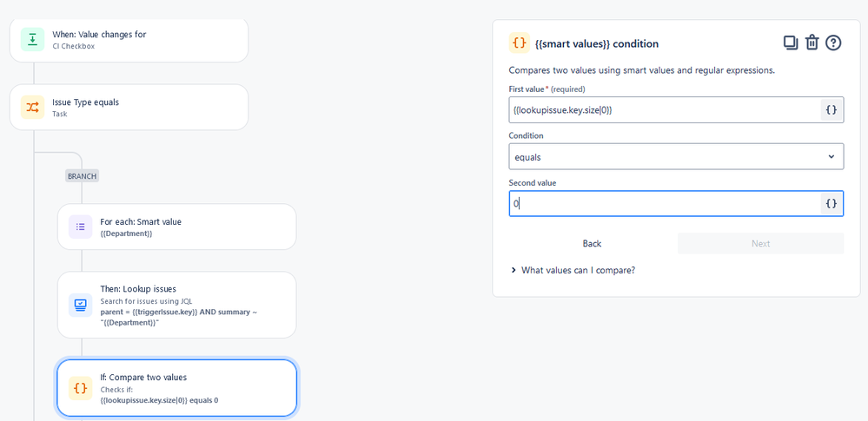This screenshot has height=421, width=868.
Task: Click the Back button
Action: (x=592, y=243)
